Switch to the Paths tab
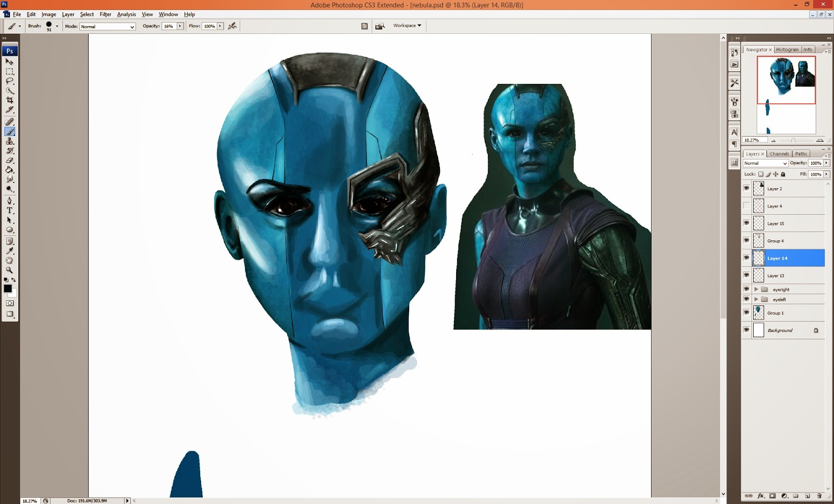834x504 pixels. click(x=801, y=154)
